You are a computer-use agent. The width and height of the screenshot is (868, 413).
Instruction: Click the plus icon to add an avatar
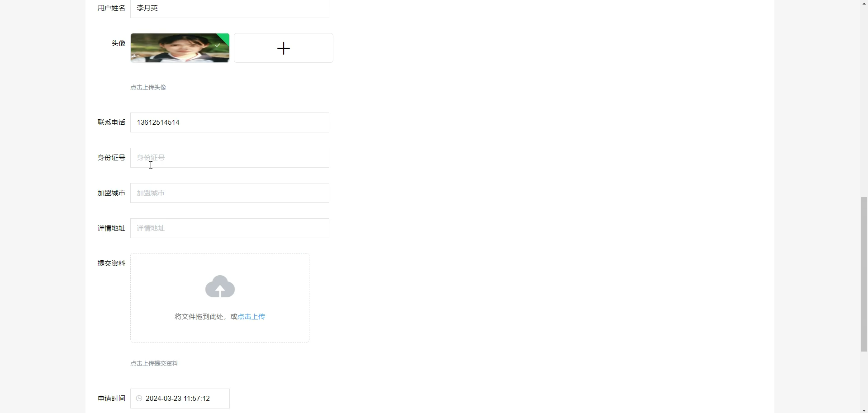pyautogui.click(x=284, y=48)
